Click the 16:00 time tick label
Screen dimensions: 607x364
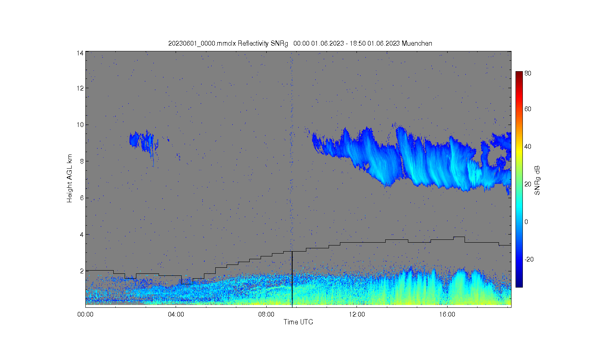click(x=447, y=314)
